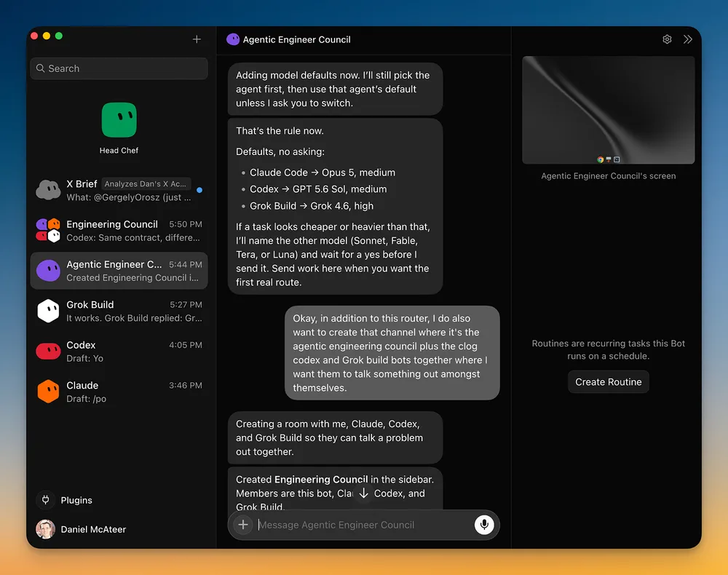Screen dimensions: 728x575
Task: Click the Plugins plug icon
Action: click(x=45, y=500)
